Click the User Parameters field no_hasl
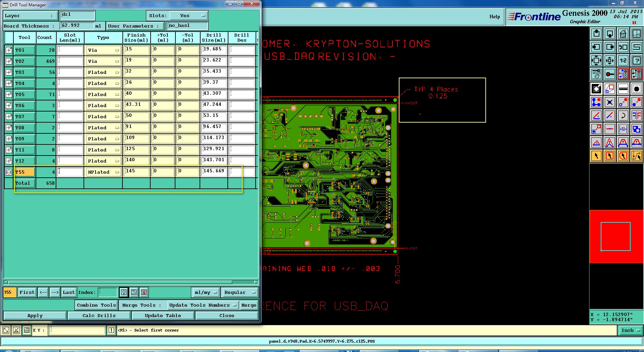 tap(187, 26)
